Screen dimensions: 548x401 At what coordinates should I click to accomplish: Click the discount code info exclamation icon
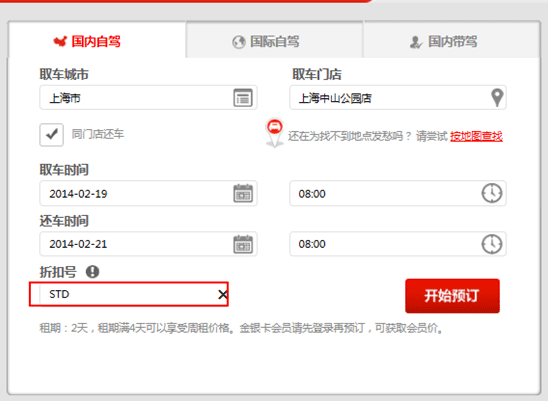coord(93,271)
